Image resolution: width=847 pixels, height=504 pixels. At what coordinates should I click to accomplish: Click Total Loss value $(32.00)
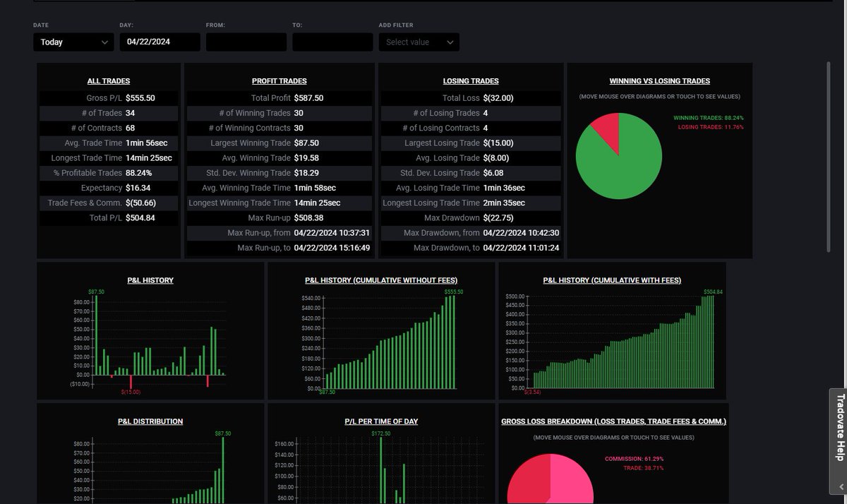[498, 98]
